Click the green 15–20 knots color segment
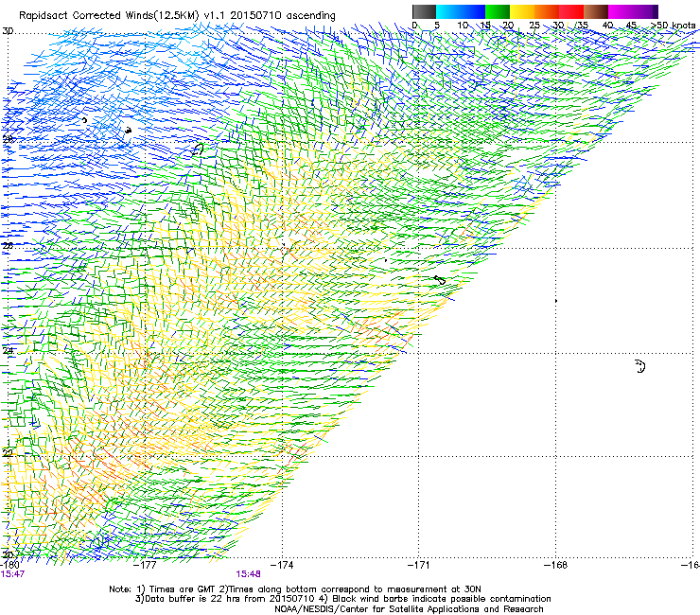The width and height of the screenshot is (700, 615). coord(498,11)
